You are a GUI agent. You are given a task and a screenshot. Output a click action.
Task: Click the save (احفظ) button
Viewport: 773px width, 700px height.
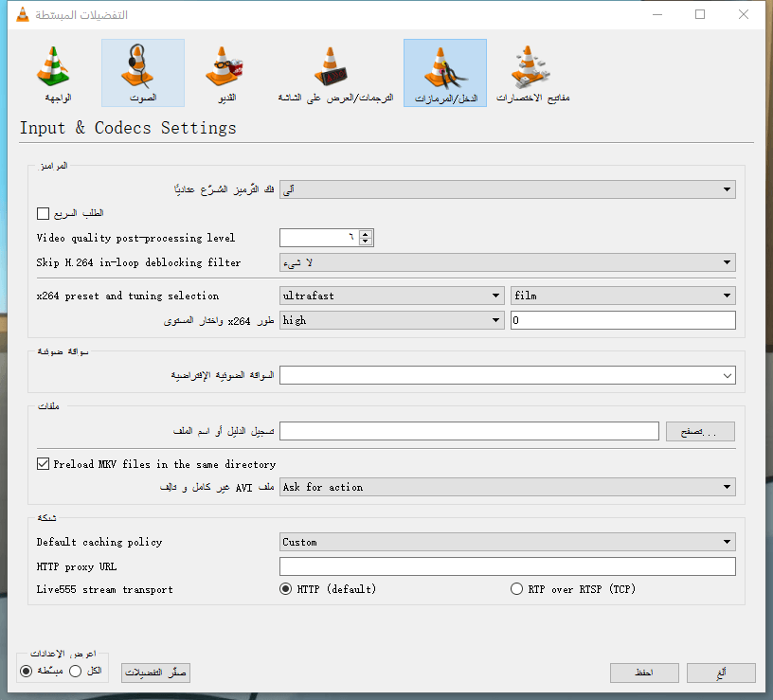pyautogui.click(x=644, y=673)
